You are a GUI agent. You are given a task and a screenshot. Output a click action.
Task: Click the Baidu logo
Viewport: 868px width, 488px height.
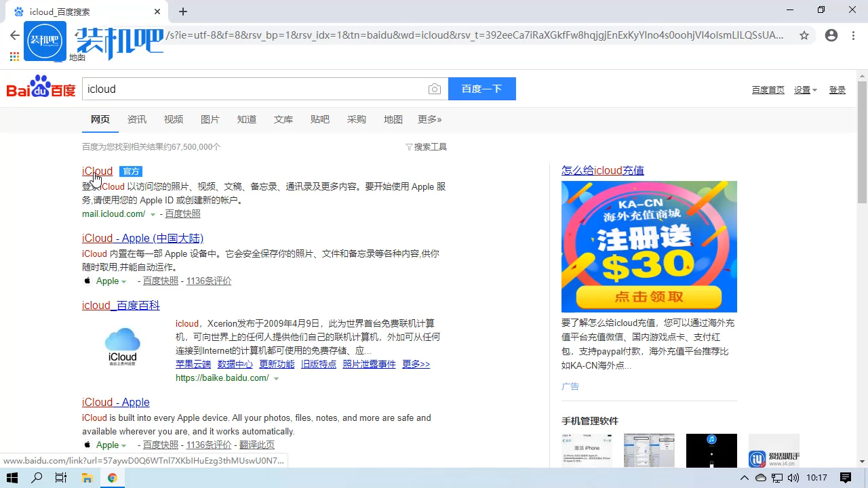41,89
